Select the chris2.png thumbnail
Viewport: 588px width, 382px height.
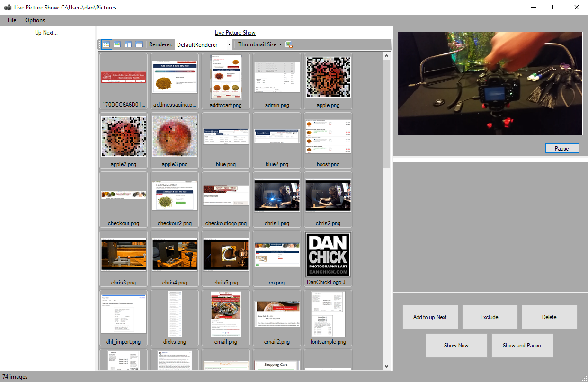(328, 199)
